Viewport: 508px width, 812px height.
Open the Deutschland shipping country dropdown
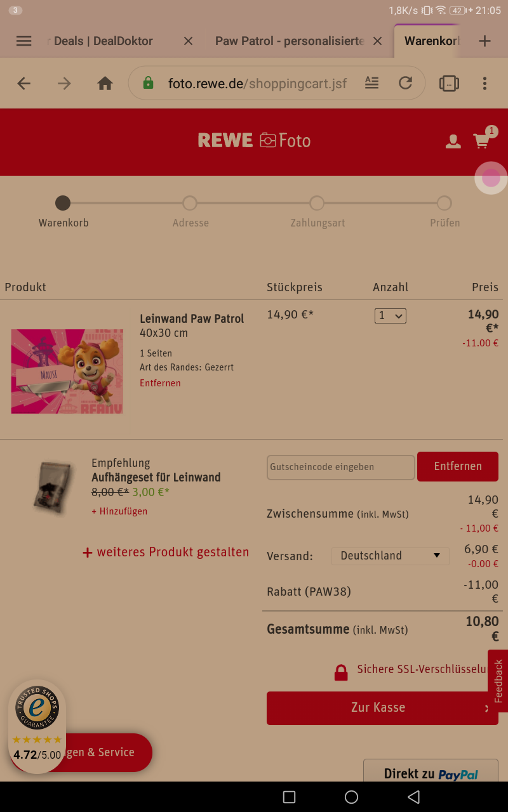coord(390,556)
